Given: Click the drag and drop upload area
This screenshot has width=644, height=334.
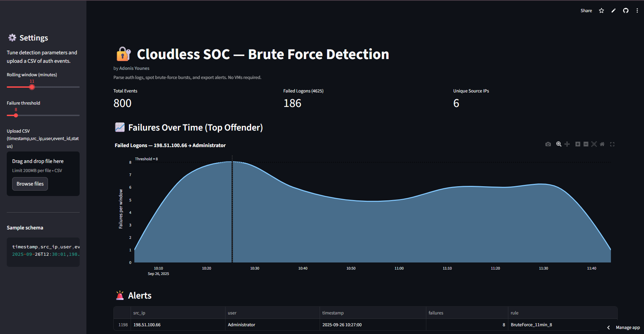Looking at the screenshot, I should click(43, 165).
